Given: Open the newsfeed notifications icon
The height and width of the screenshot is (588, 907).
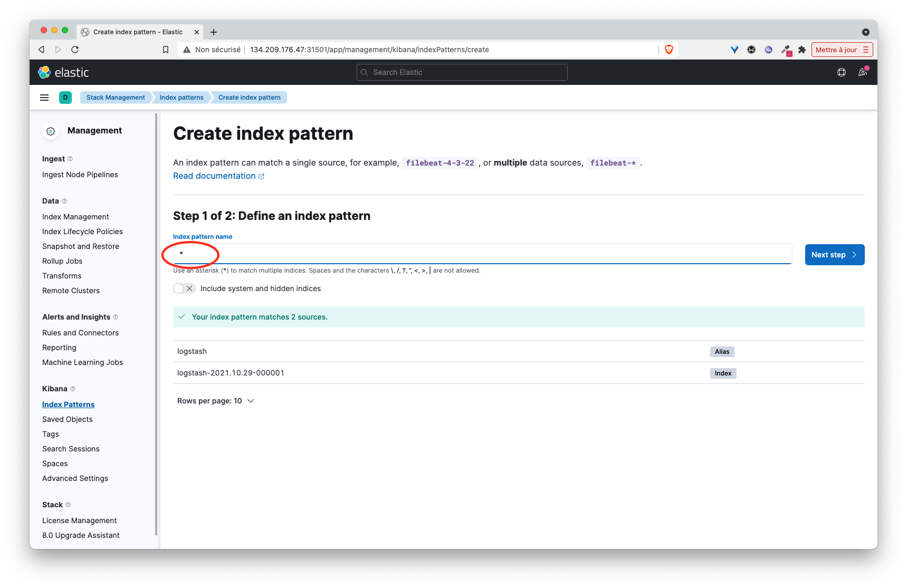Looking at the screenshot, I should coord(863,72).
